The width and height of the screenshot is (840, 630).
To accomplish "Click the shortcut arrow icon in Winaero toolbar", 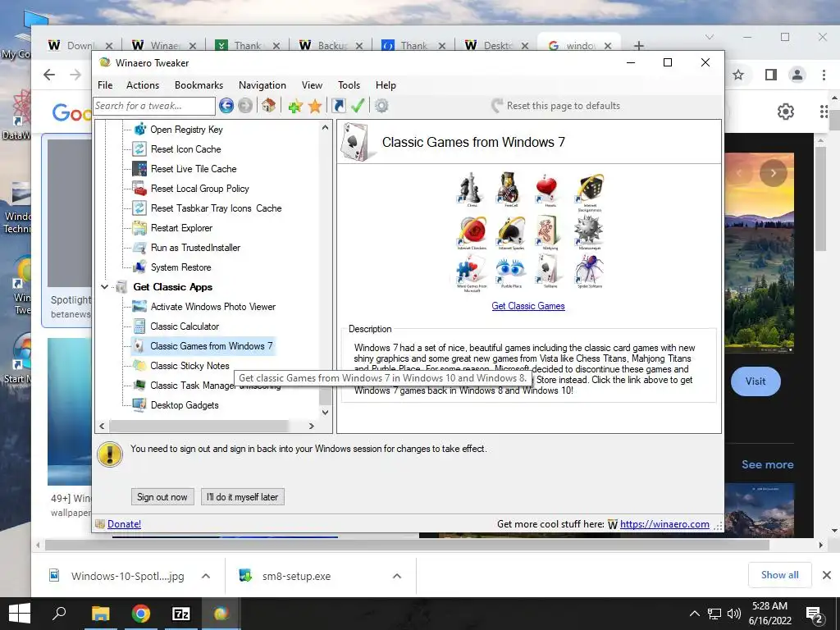I will point(339,106).
